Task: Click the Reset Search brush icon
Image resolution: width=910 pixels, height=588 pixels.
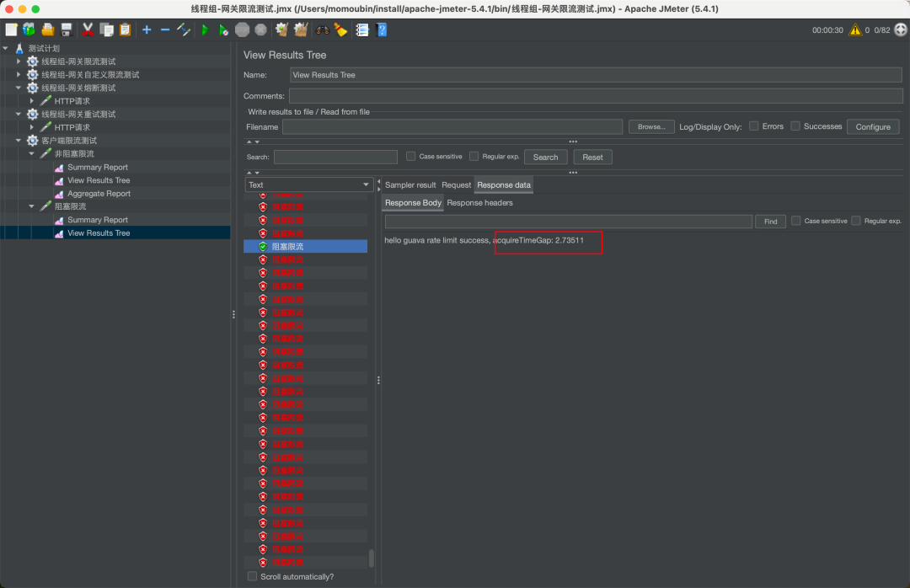Action: 340,29
